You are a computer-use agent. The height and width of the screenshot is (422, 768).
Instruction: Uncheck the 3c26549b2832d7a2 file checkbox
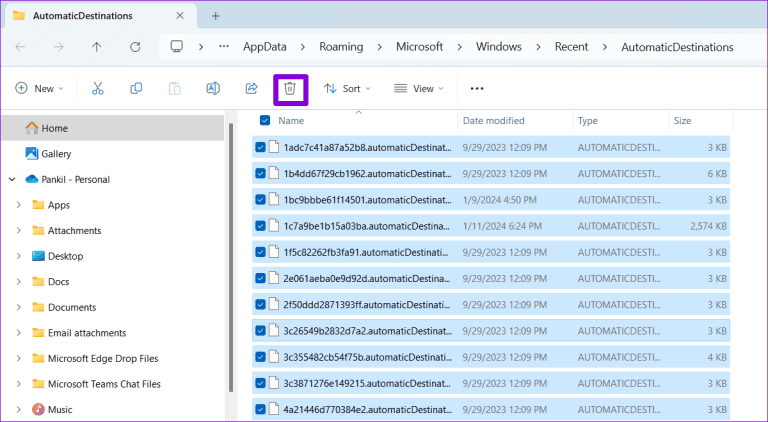(261, 331)
